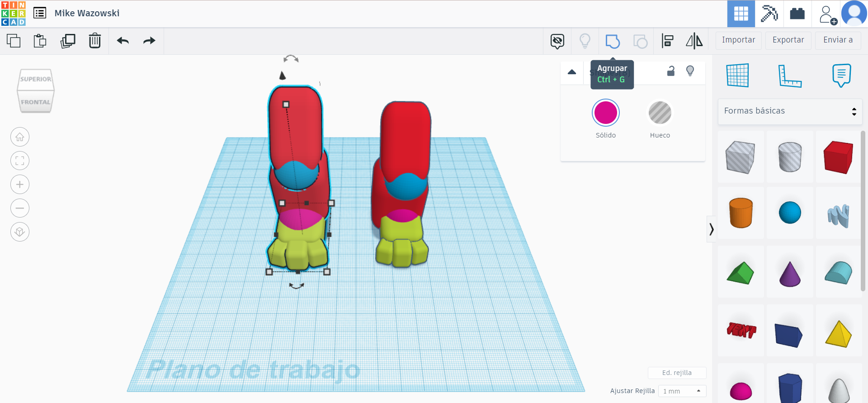Select the Sólido color swatch

pos(606,113)
